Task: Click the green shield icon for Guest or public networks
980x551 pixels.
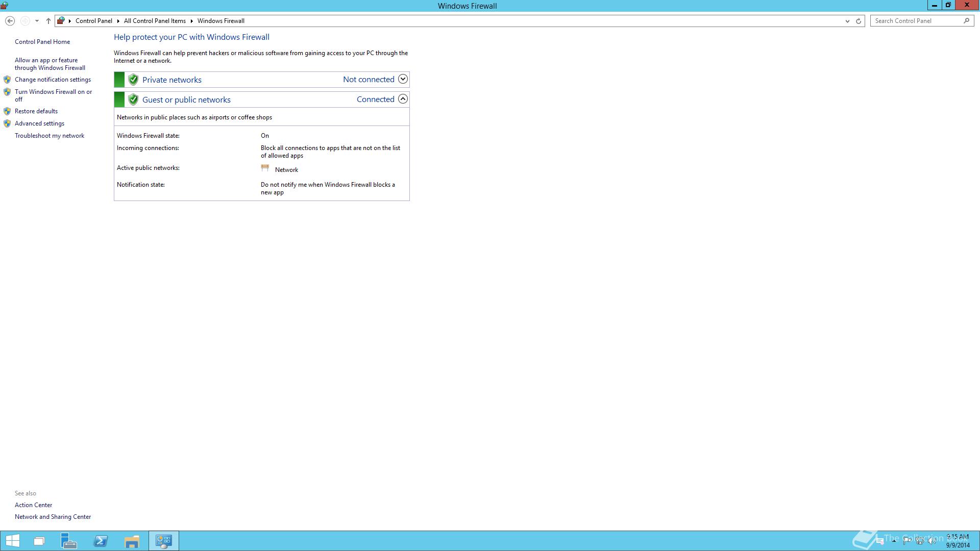Action: (x=133, y=99)
